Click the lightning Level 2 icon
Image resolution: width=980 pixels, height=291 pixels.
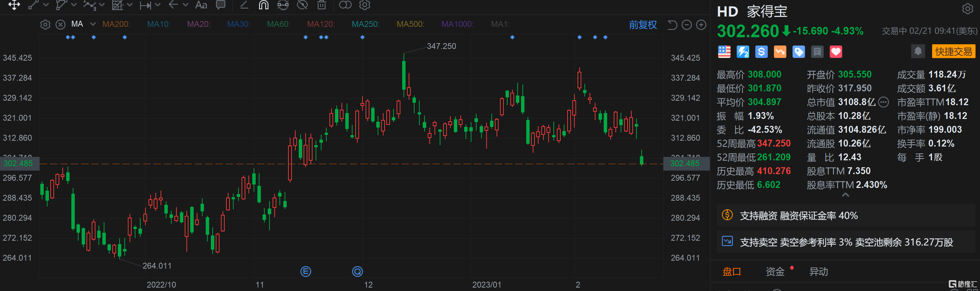[x=743, y=51]
